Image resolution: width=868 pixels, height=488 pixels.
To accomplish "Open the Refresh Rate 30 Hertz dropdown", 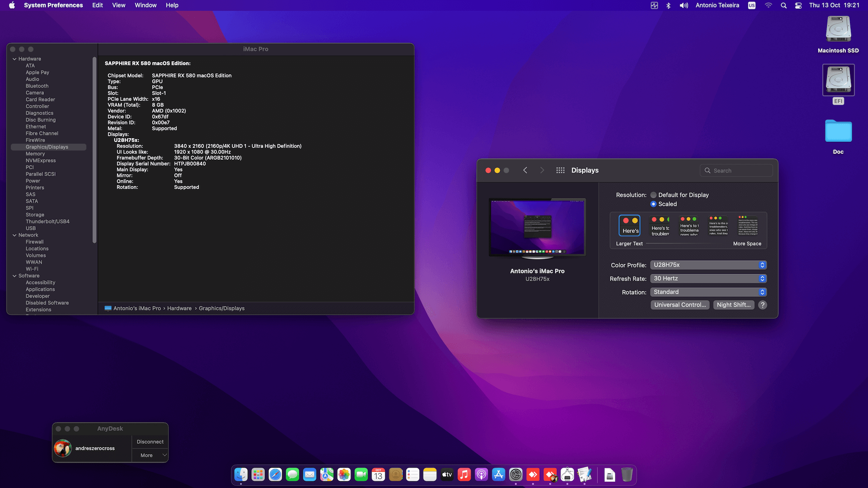I will 708,279.
